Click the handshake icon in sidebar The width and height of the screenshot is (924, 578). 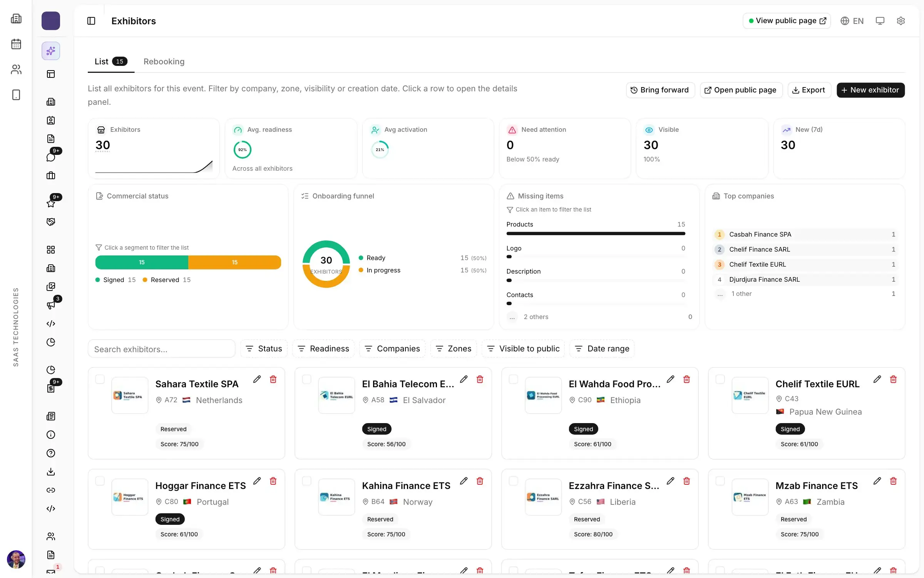pos(51,222)
